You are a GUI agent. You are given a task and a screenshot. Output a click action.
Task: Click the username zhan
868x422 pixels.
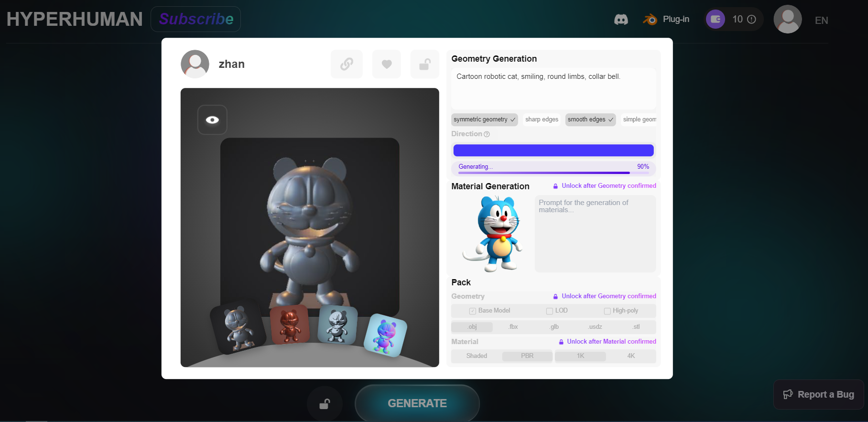coord(232,64)
